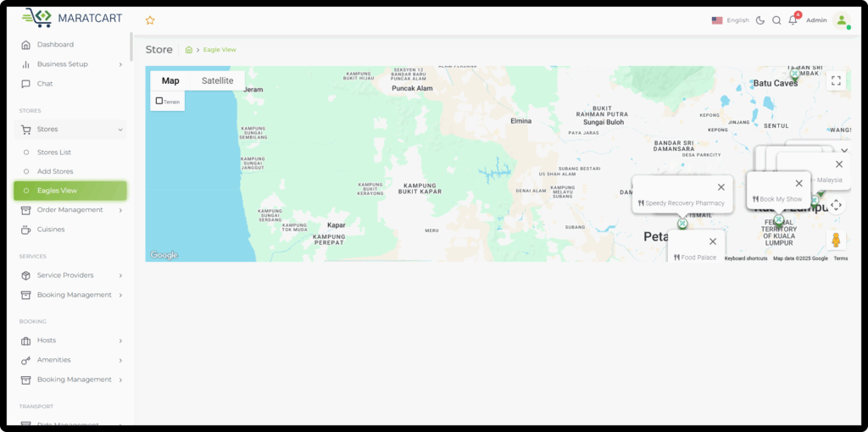The height and width of the screenshot is (432, 868).
Task: Close the Food Palace popup
Action: 712,241
